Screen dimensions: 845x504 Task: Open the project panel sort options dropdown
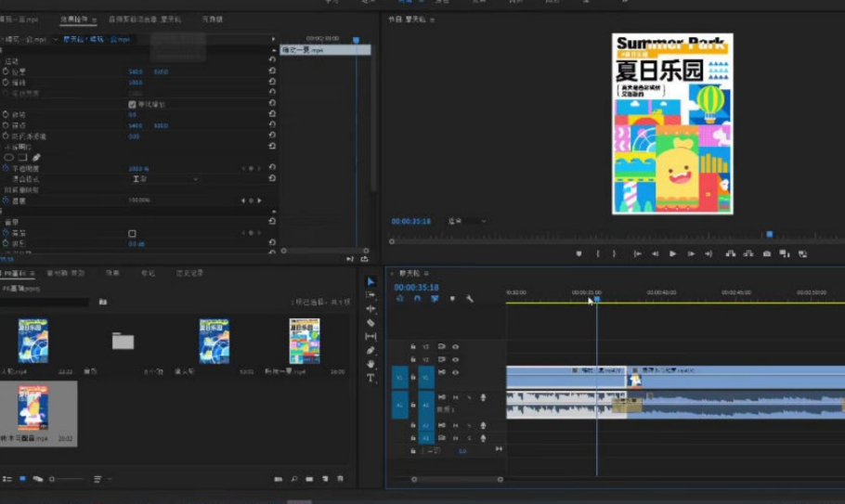pos(99,479)
